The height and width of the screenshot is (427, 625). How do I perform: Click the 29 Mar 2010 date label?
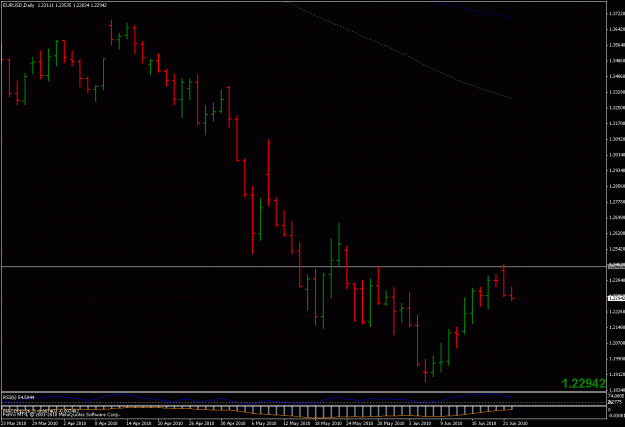pos(45,423)
